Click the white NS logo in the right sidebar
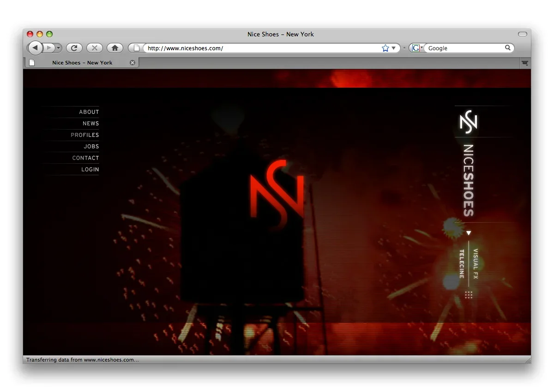Viewport: 554px width, 392px height. (x=468, y=122)
